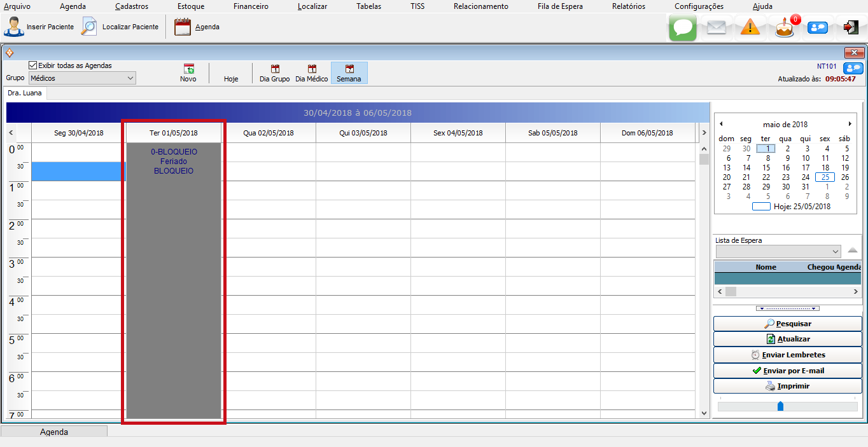Open the birthday cake notifications icon
The image size is (868, 447).
point(785,28)
